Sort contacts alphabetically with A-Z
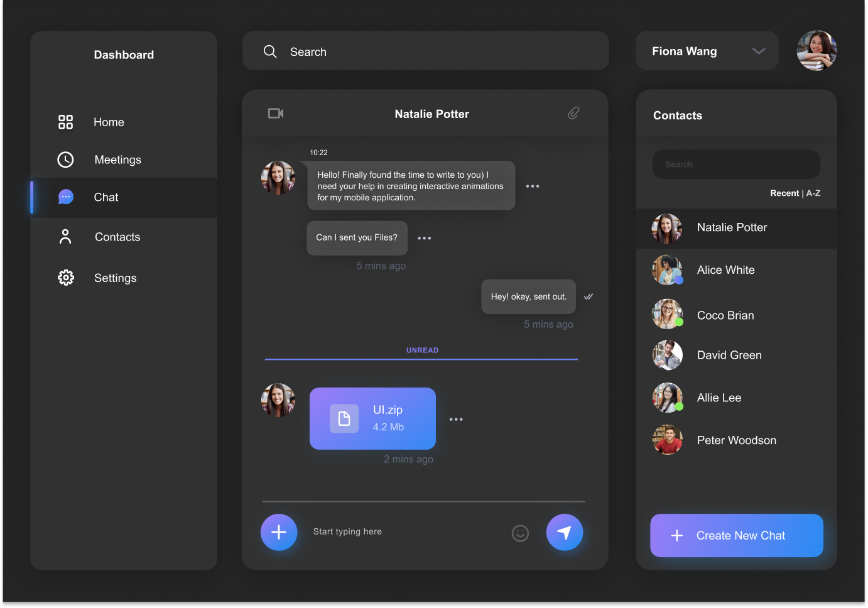 813,193
